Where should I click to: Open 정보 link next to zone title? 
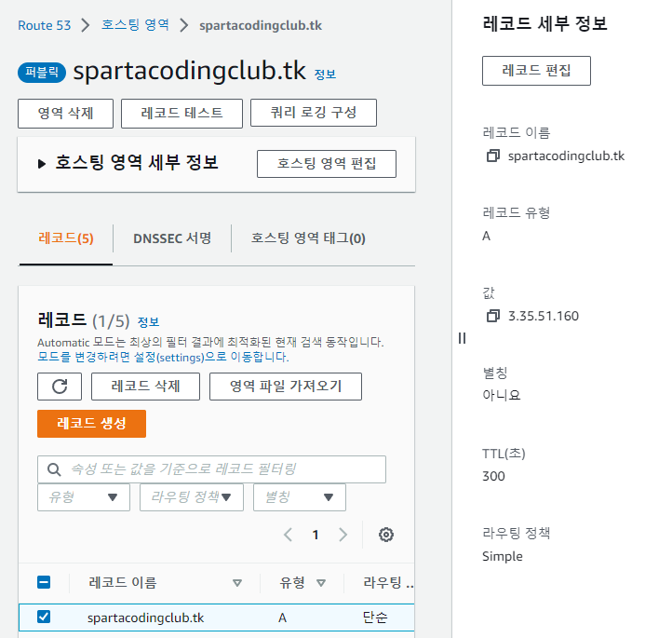coord(325,75)
